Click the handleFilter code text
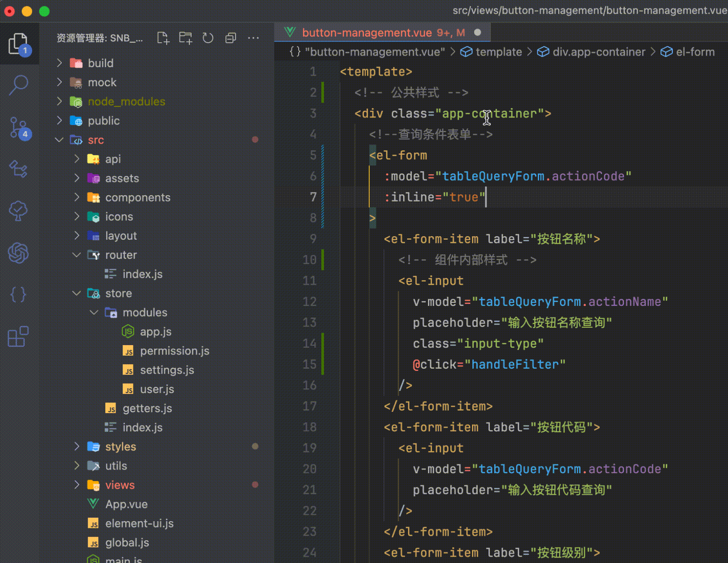This screenshot has width=728, height=563. (x=515, y=365)
